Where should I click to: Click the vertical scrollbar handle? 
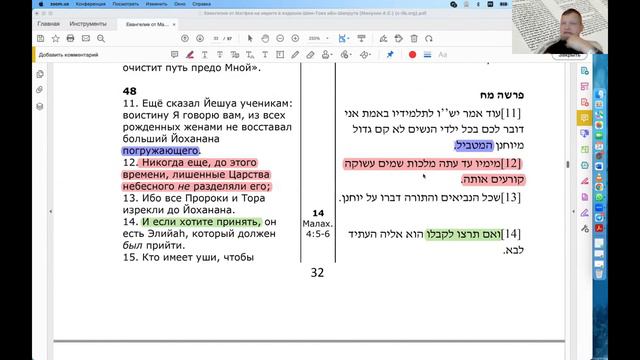click(567, 164)
